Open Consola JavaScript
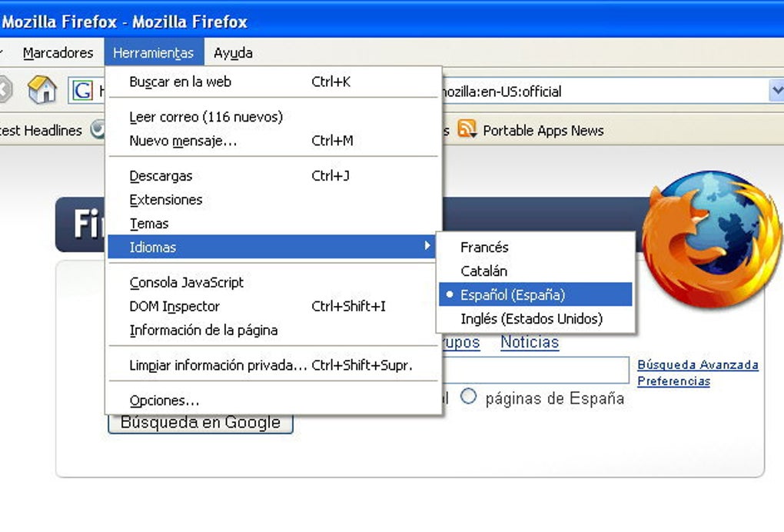 click(x=274, y=282)
